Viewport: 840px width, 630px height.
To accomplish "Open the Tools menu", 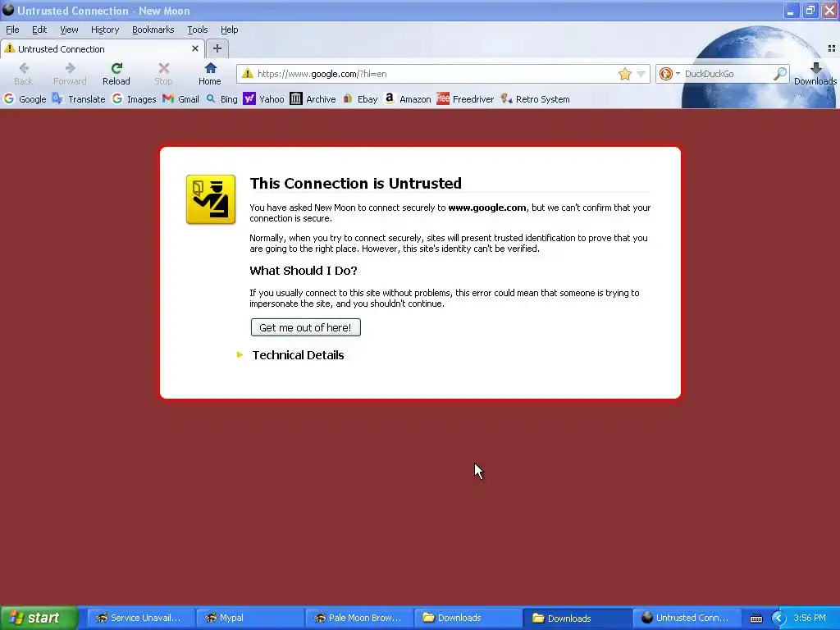I will tap(197, 30).
